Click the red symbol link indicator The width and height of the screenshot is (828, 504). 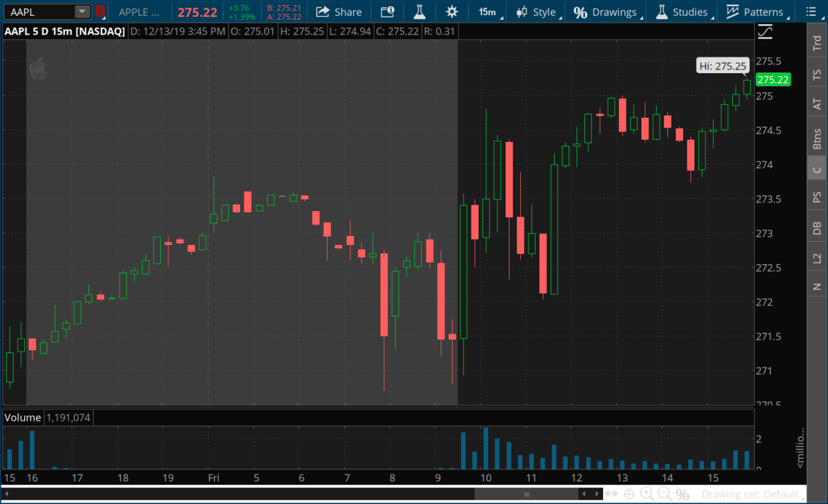[x=101, y=12]
